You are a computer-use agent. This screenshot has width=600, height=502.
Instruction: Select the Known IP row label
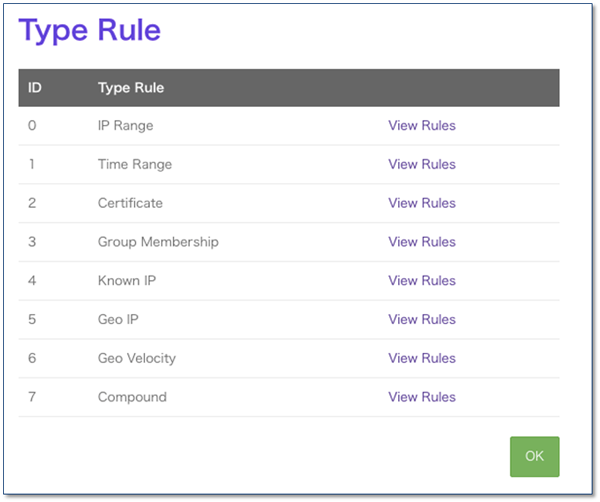[x=127, y=280]
